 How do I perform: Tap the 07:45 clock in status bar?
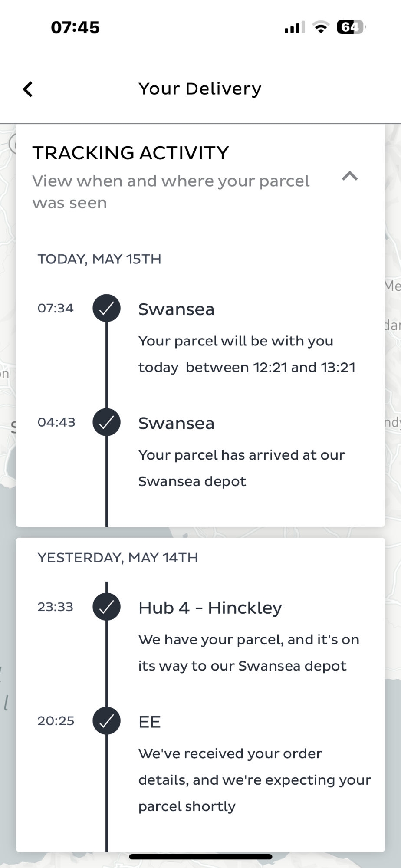[75, 27]
